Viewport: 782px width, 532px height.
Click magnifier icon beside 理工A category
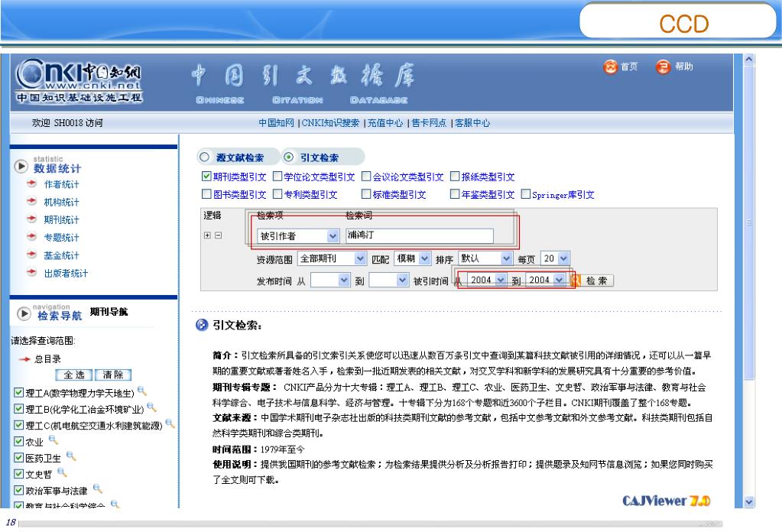[142, 391]
